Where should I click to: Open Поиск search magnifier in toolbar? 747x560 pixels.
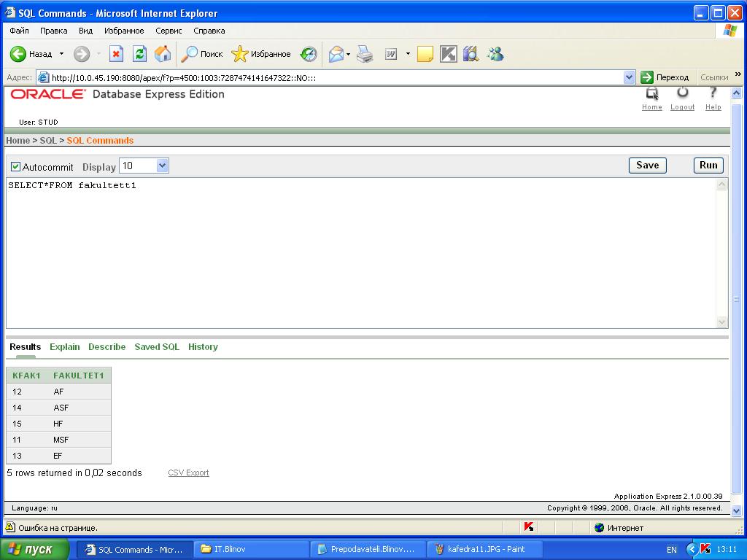pos(202,54)
